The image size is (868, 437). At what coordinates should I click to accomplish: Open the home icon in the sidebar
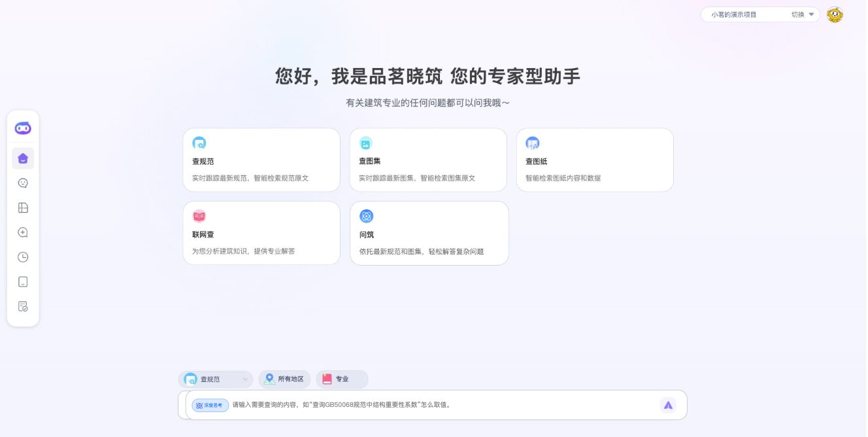23,158
